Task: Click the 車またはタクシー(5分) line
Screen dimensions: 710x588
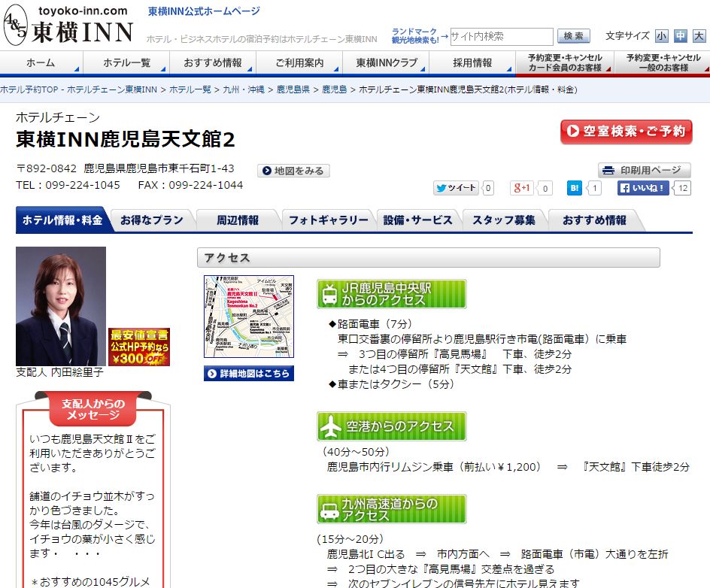Action: pos(392,383)
